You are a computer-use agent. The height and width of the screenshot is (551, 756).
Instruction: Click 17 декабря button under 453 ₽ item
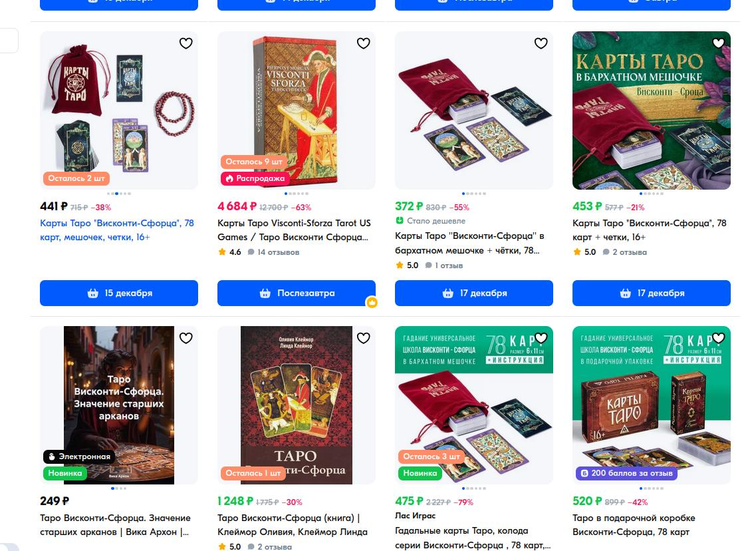coord(652,293)
